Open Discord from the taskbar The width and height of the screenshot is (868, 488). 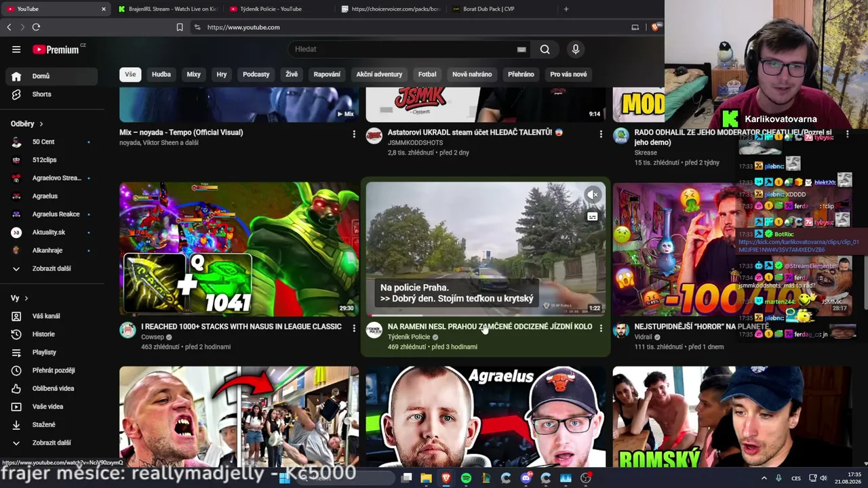(x=526, y=479)
